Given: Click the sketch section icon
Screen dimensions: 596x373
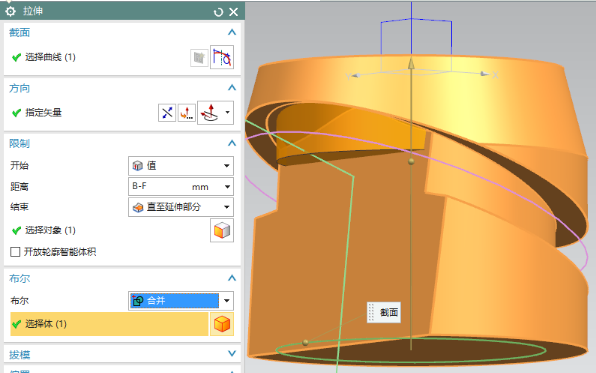Looking at the screenshot, I should 199,58.
